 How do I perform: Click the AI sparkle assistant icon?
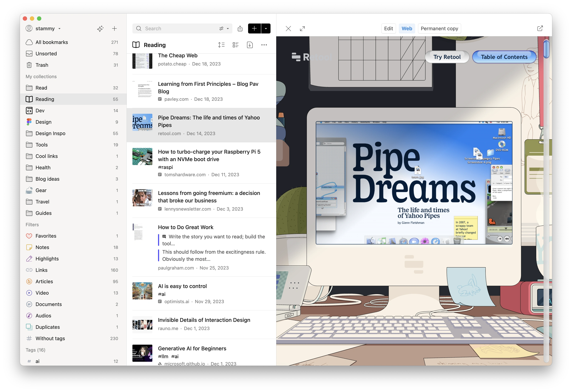[x=100, y=28]
